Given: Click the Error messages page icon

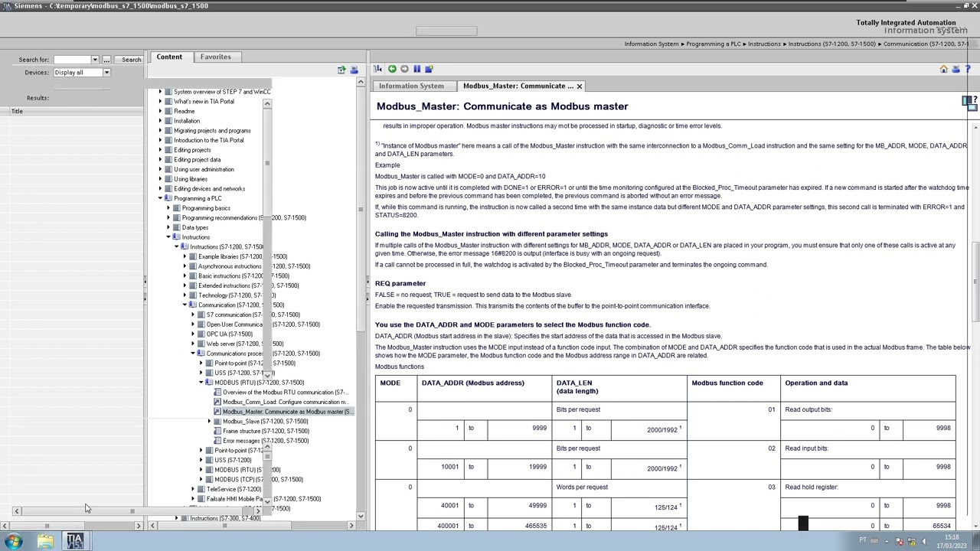Looking at the screenshot, I should (217, 441).
